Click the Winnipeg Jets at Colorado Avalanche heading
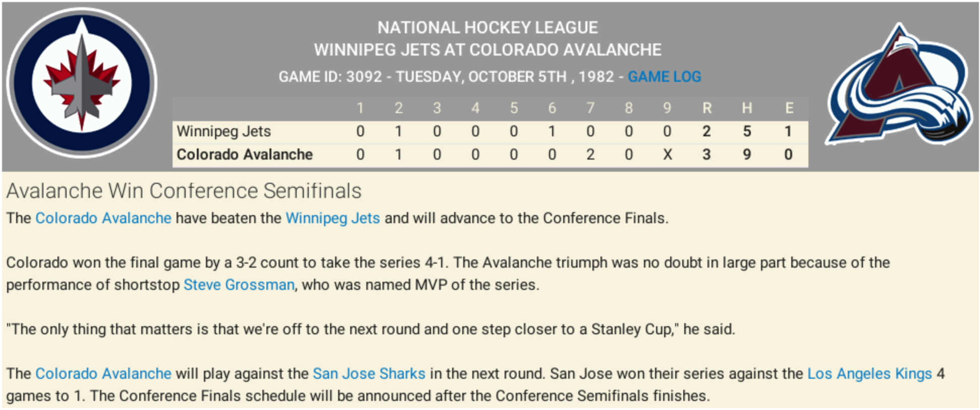The image size is (980, 410). 487,50
